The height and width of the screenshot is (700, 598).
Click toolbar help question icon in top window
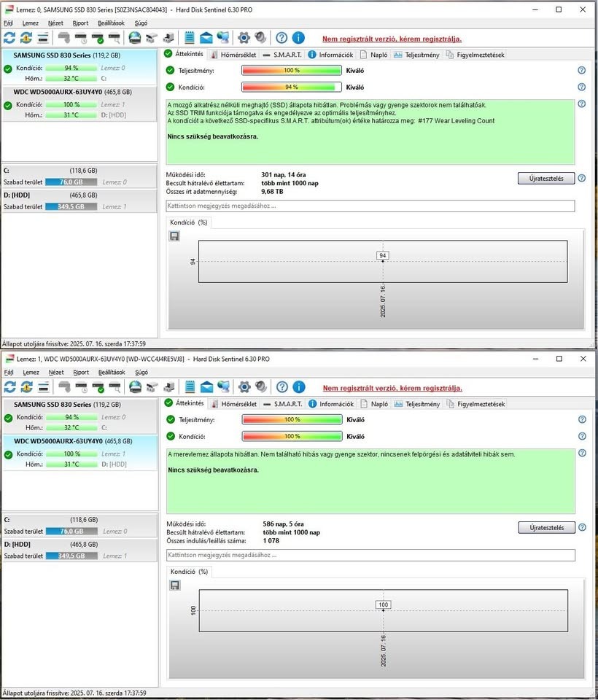281,38
